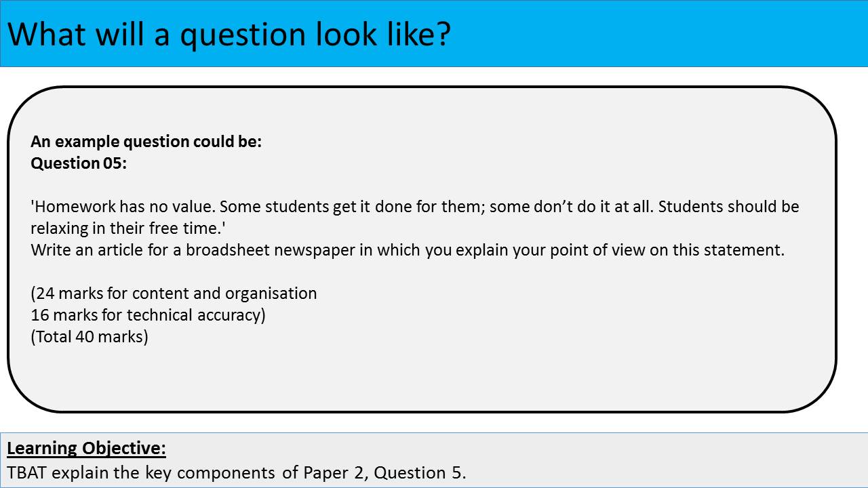Image resolution: width=868 pixels, height=488 pixels.
Task: Click the line 'relaxing in their free time.'
Action: [x=127, y=228]
